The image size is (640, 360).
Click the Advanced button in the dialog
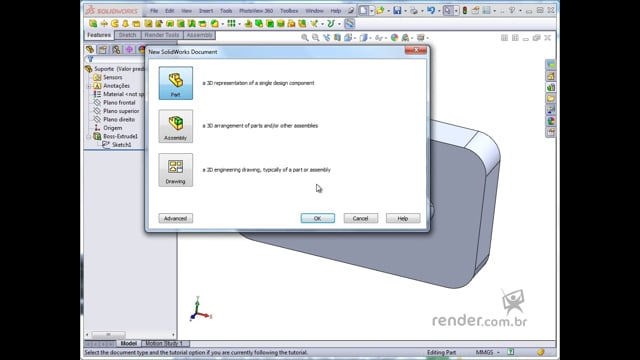(176, 218)
